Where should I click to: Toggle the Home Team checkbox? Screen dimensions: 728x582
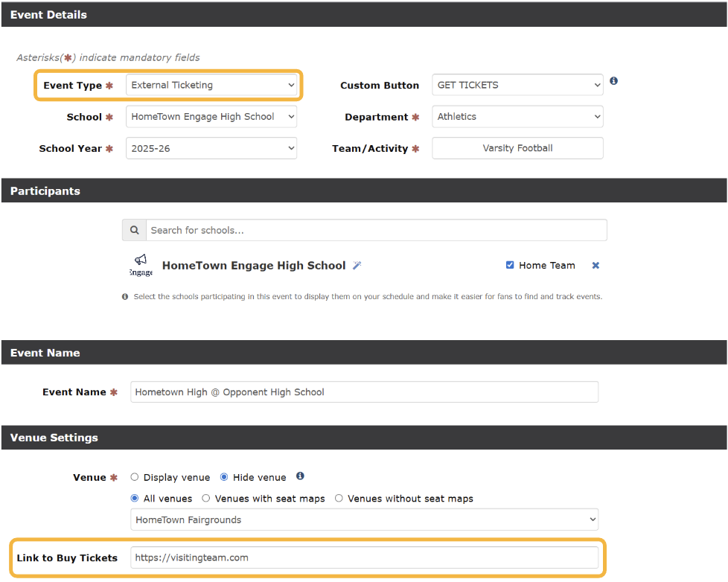click(510, 265)
